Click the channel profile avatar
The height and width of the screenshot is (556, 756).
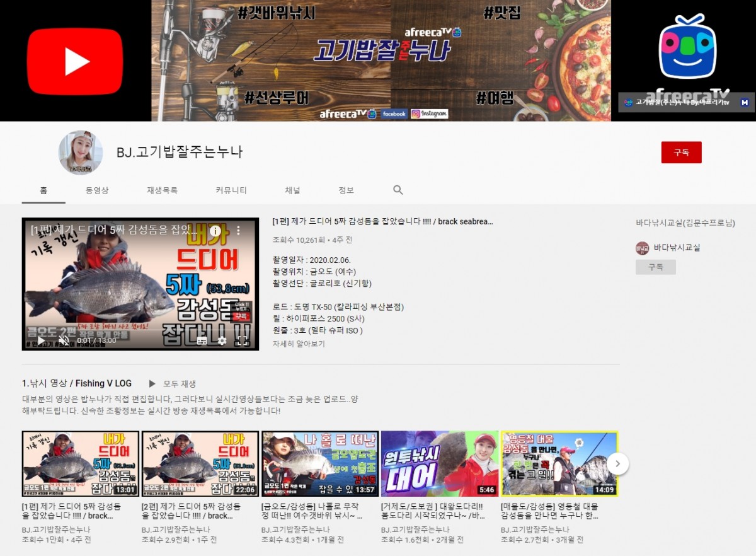click(81, 153)
